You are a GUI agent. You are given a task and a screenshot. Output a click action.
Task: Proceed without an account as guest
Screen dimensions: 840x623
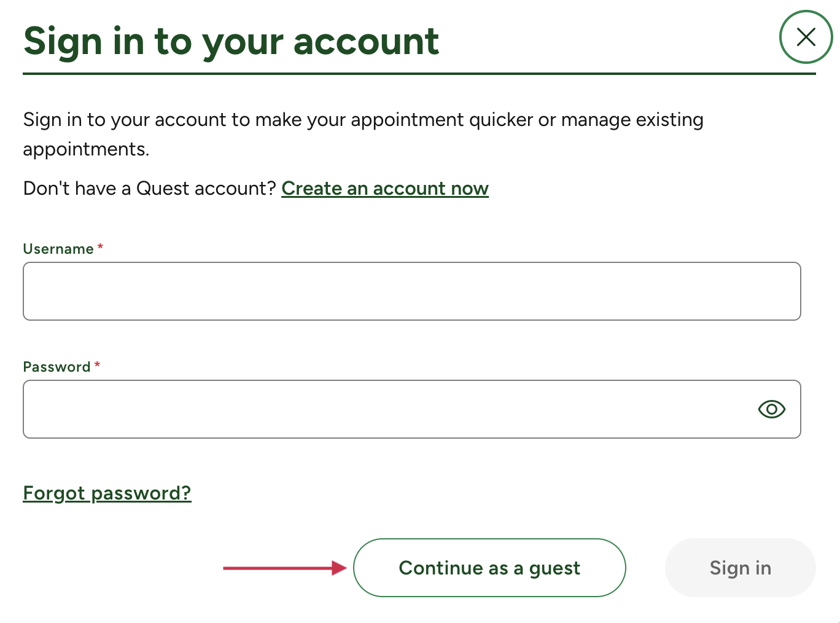[489, 568]
